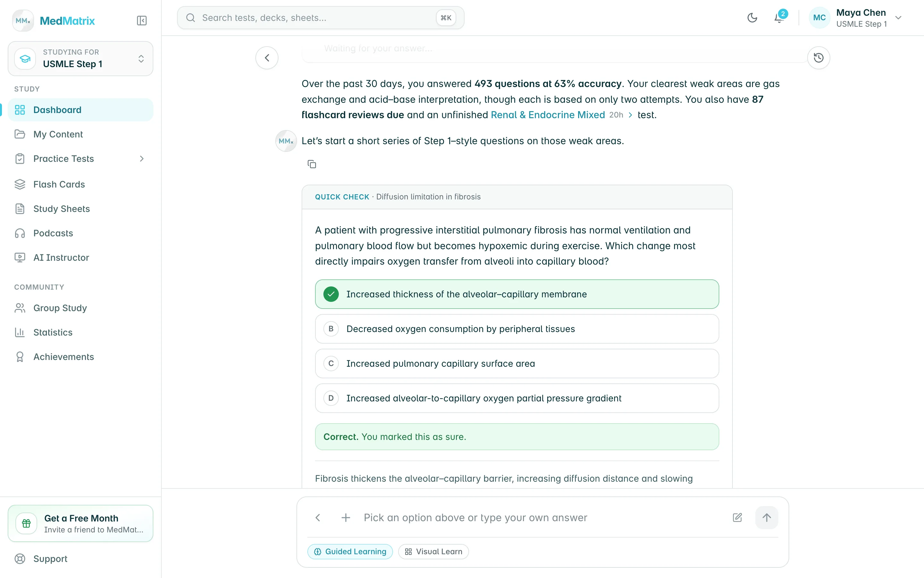Open Study Sheets

81,209
